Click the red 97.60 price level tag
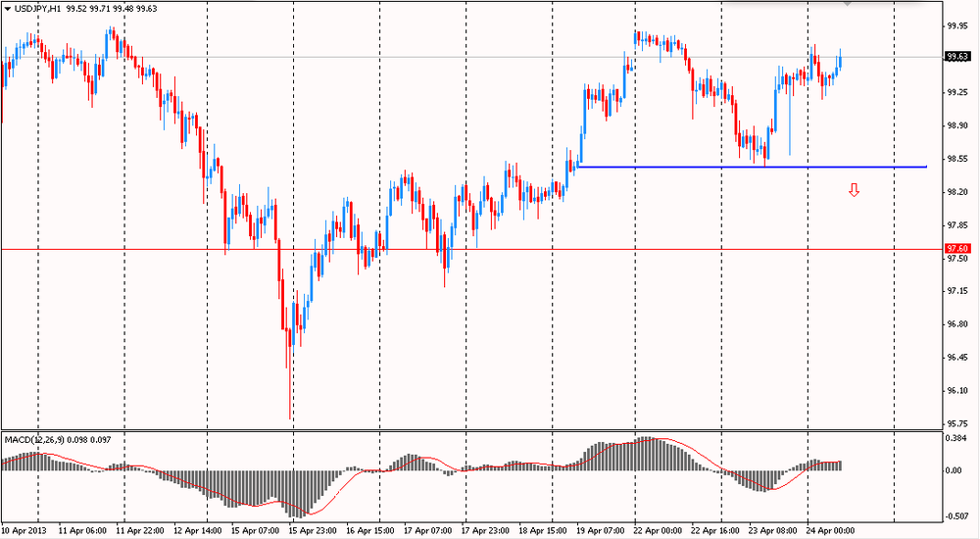 [x=957, y=249]
